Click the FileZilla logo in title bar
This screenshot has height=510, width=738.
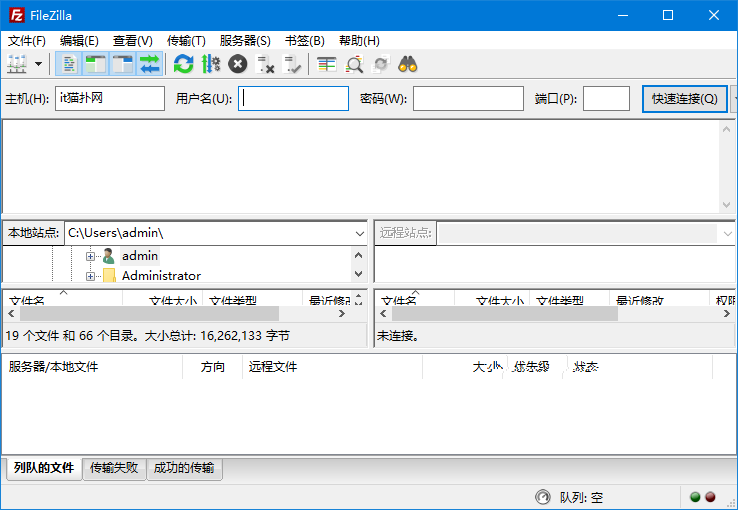[17, 16]
